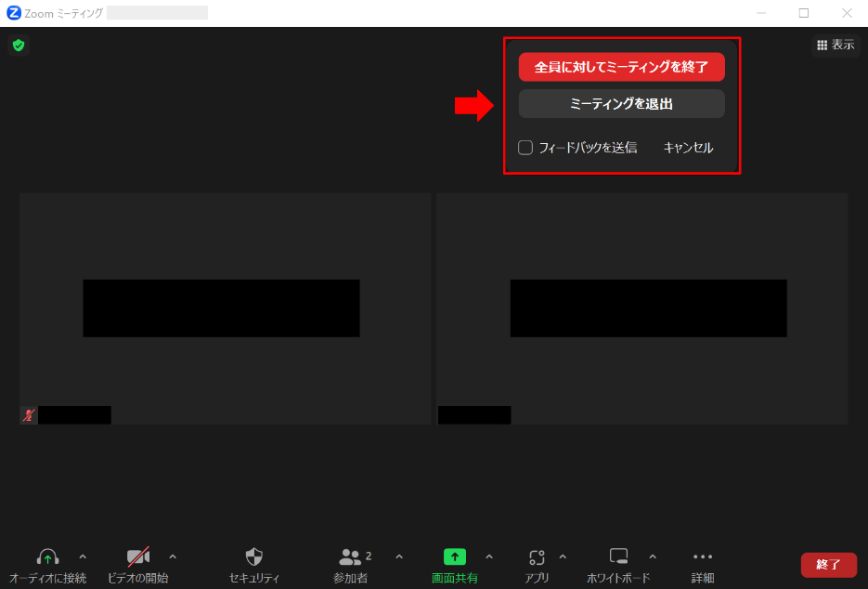Screen dimensions: 868x589
Task: Expand participants options arrow next to 参加者
Action: (x=399, y=556)
